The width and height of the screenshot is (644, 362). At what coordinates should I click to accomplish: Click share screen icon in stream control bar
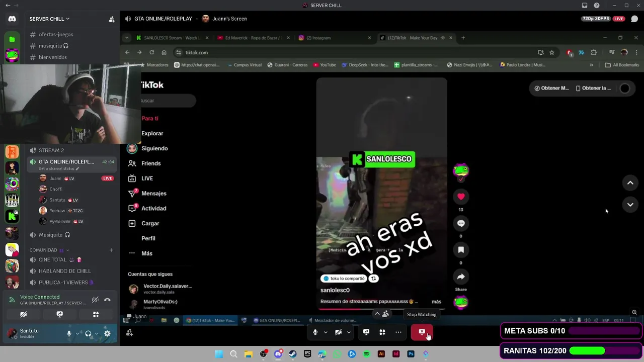click(x=366, y=332)
